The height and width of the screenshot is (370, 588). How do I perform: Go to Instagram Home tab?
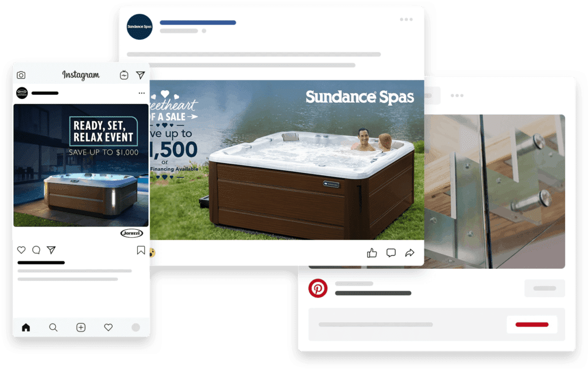tap(26, 327)
